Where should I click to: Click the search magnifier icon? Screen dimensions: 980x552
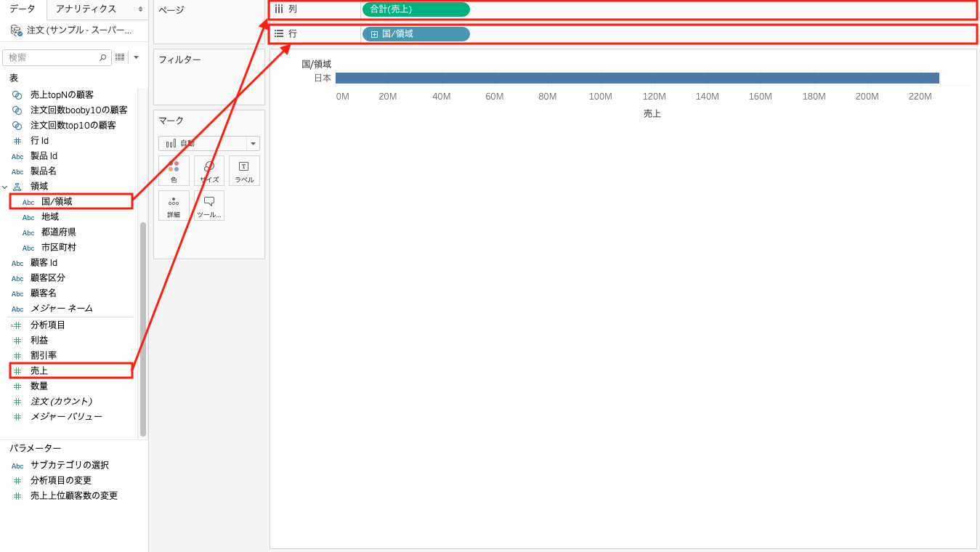(x=102, y=57)
